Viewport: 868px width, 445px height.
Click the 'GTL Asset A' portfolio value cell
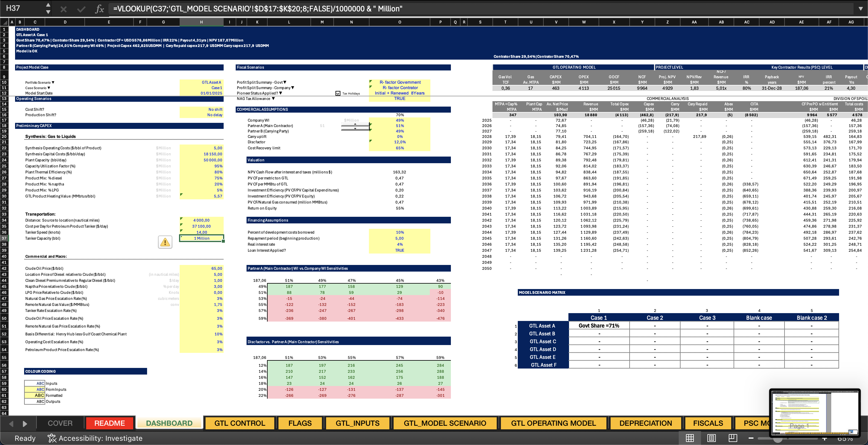point(201,82)
